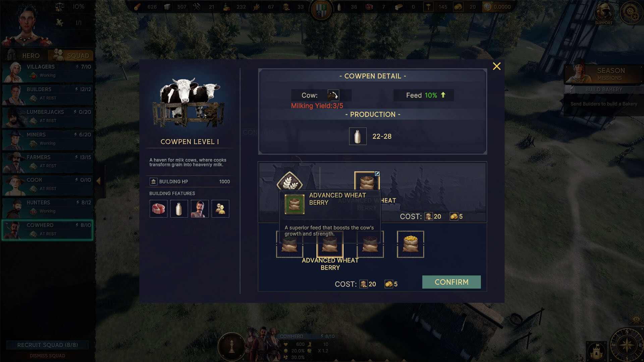Click the wheat diamond feed category icon
The height and width of the screenshot is (362, 644).
pos(289,182)
